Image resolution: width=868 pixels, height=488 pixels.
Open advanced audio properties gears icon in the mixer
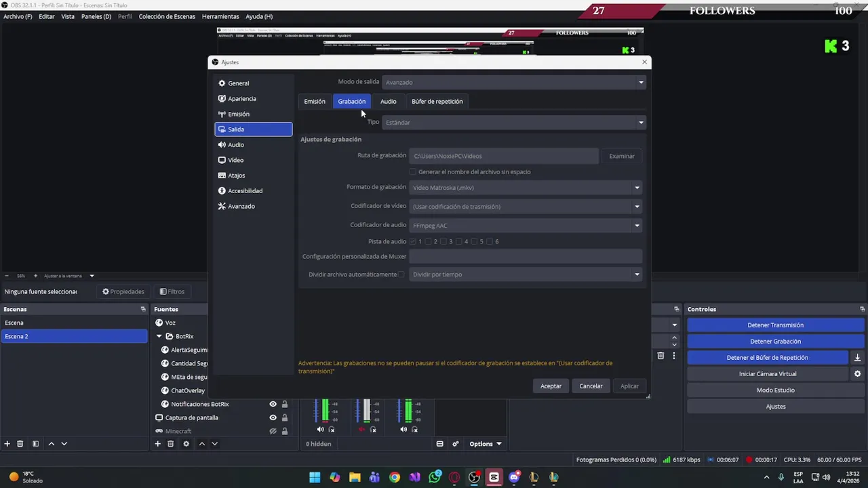456,444
